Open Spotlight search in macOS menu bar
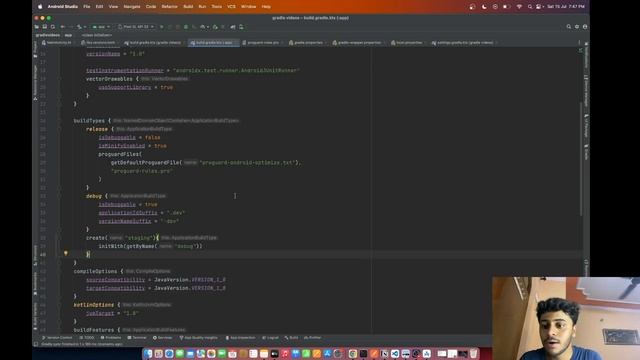The height and width of the screenshot is (360, 640). point(530,7)
